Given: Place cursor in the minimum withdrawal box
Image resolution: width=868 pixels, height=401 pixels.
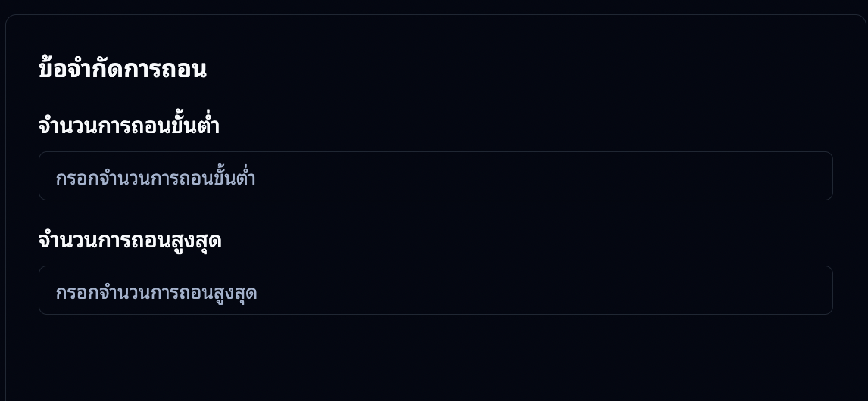Looking at the screenshot, I should [436, 176].
